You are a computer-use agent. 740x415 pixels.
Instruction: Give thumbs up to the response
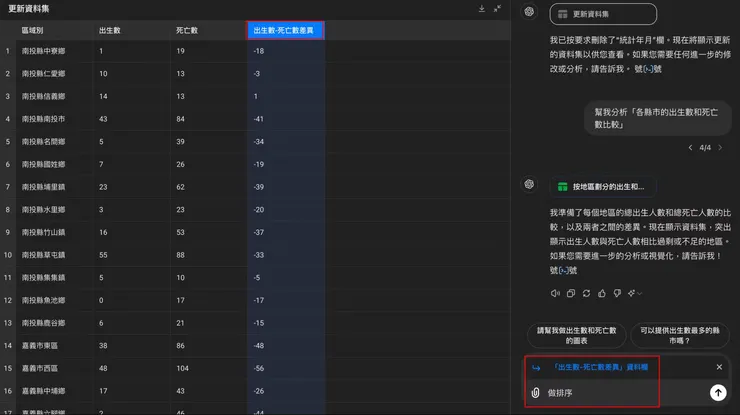(602, 293)
